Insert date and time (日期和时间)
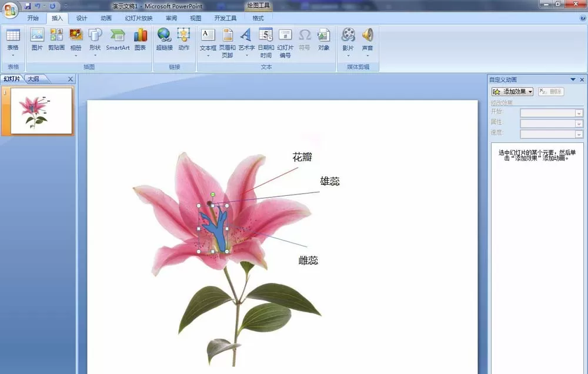The image size is (588, 374). [x=266, y=43]
